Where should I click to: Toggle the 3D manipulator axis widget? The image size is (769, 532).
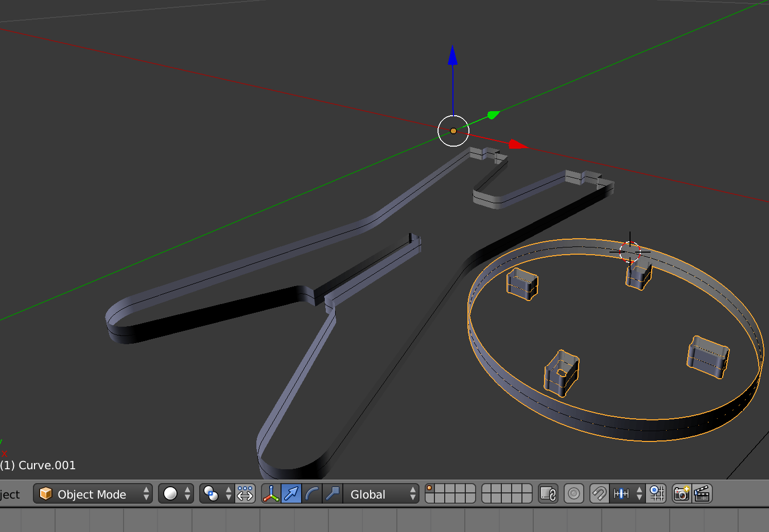(x=270, y=494)
